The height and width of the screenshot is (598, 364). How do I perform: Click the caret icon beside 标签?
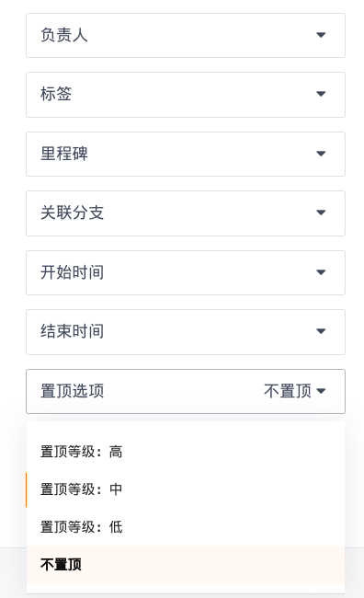coord(321,94)
